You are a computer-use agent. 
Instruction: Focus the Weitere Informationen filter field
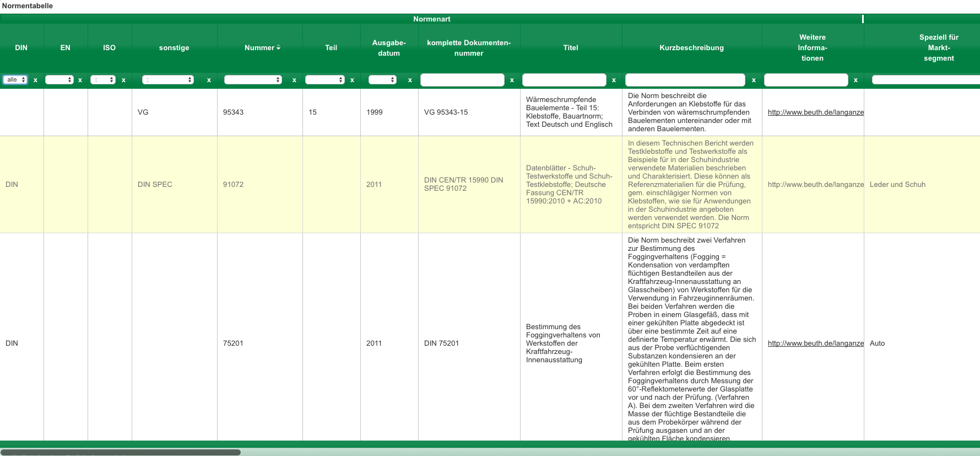tap(806, 80)
